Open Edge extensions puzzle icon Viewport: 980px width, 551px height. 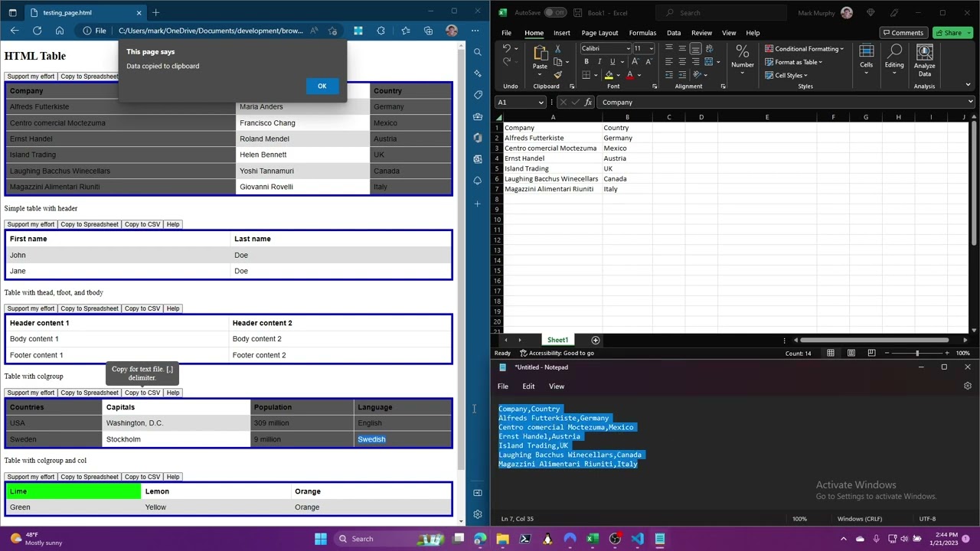381,31
